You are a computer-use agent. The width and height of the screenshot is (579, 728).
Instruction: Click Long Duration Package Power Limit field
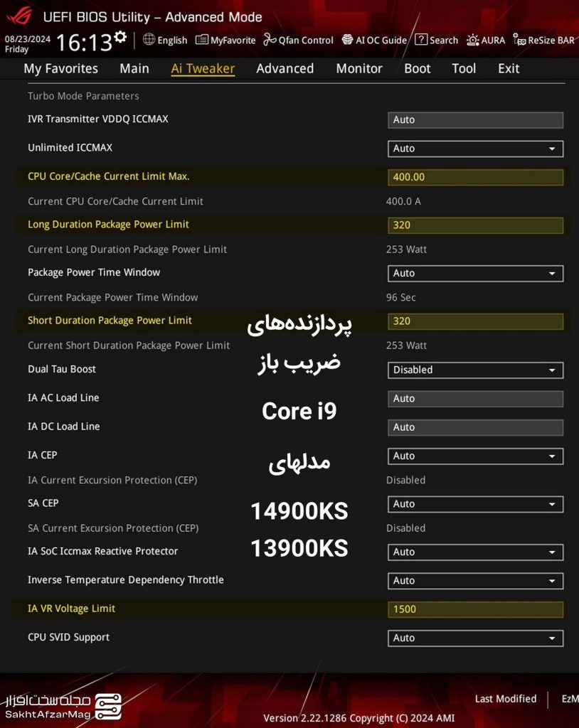(475, 225)
